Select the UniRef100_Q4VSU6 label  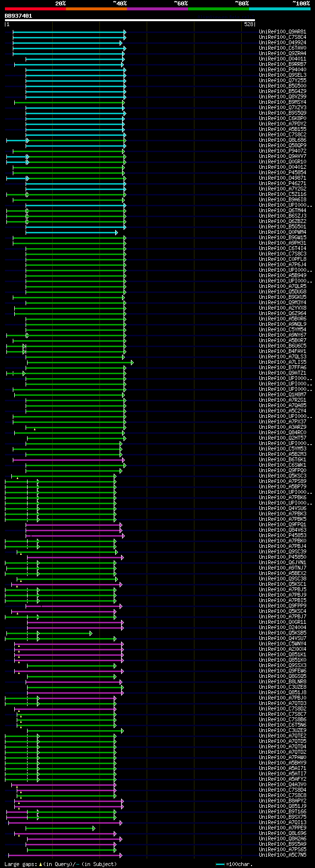coord(283,508)
